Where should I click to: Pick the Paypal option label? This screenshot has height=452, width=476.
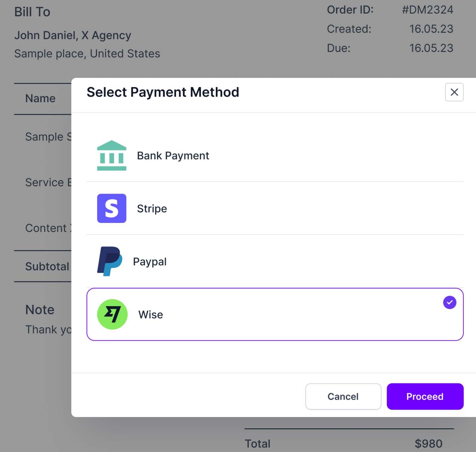click(150, 262)
